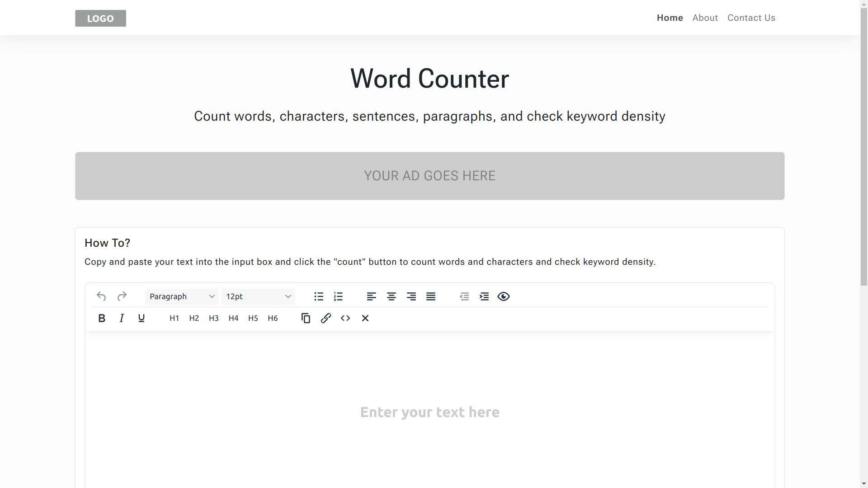This screenshot has height=488, width=868.
Task: Open the 12pt font size dropdown
Action: [258, 296]
